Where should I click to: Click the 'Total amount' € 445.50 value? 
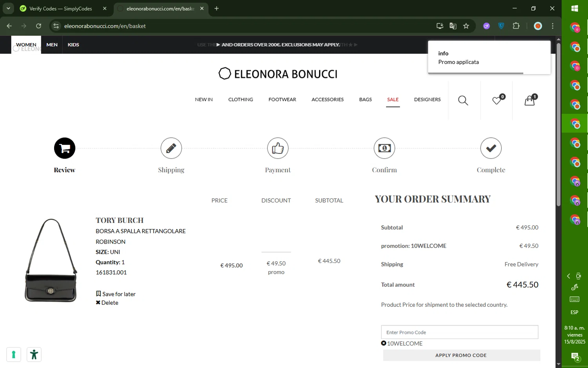[x=523, y=285]
